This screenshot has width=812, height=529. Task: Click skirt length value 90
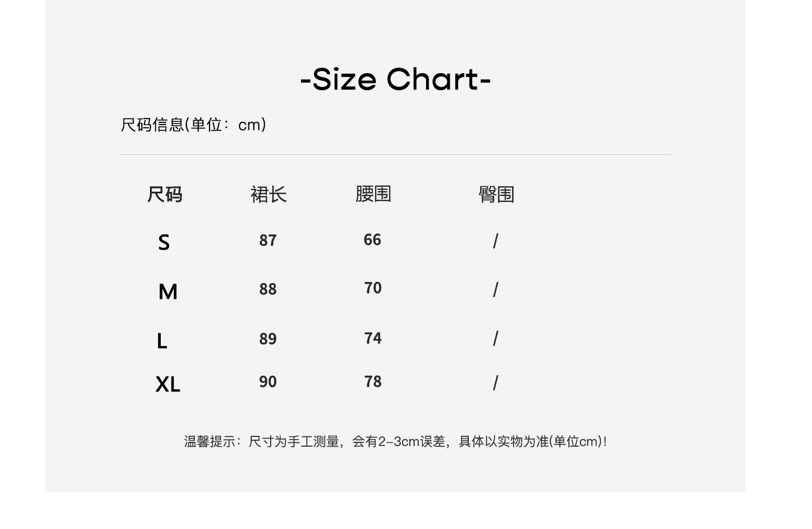pyautogui.click(x=268, y=382)
